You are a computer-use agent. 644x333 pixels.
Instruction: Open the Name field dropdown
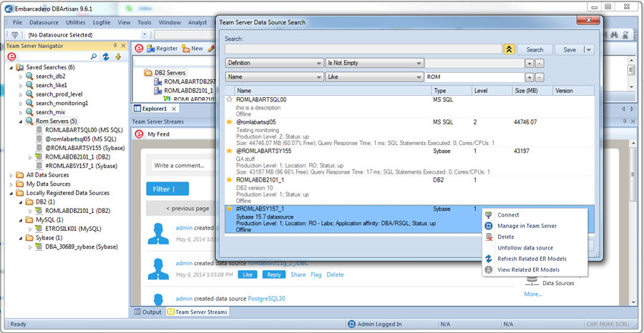coord(318,76)
